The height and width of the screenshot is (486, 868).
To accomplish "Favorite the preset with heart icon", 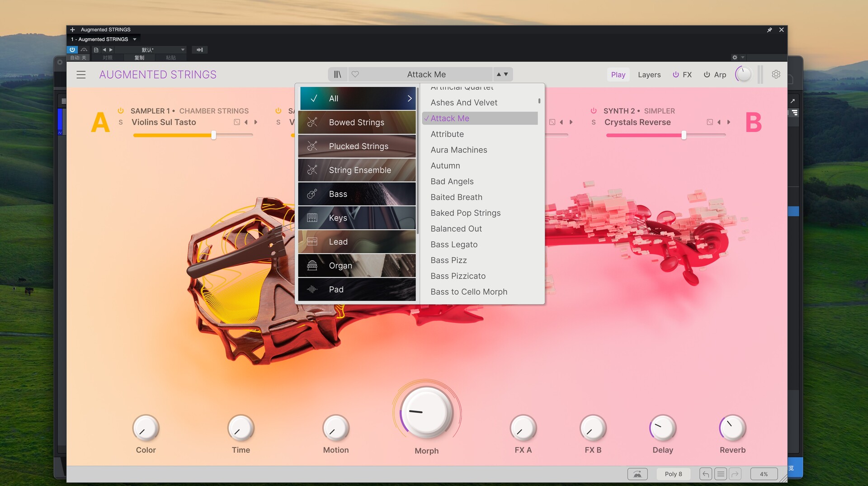I will [355, 74].
